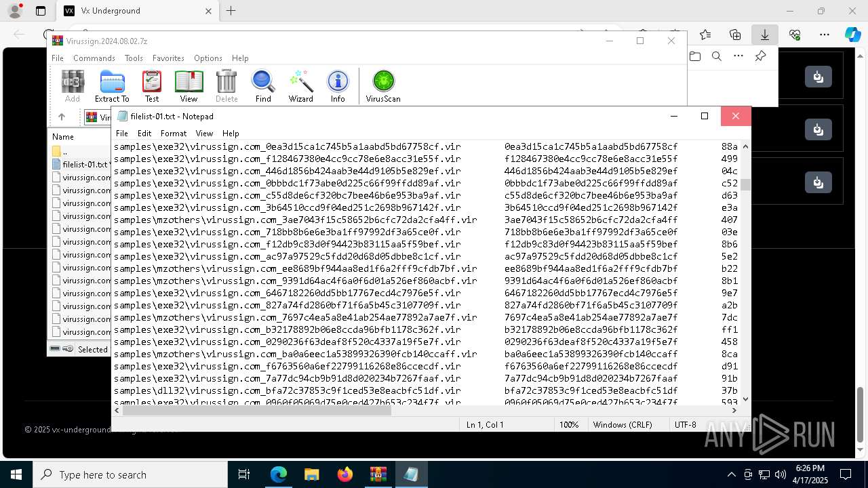The image size is (868, 488).
Task: Open Edge Browser essentials icon
Action: pos(795,35)
